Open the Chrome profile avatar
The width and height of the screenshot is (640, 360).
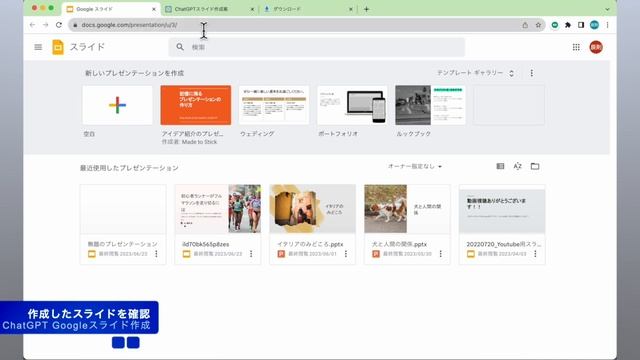click(x=594, y=25)
